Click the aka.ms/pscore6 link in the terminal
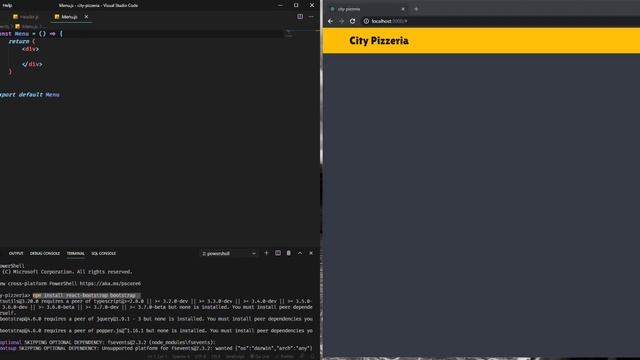 tap(110, 283)
